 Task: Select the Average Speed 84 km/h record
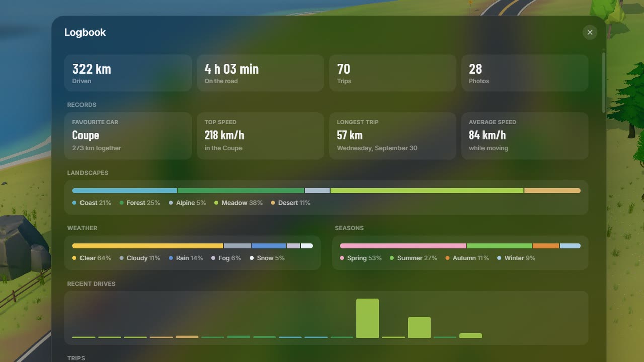click(x=525, y=136)
